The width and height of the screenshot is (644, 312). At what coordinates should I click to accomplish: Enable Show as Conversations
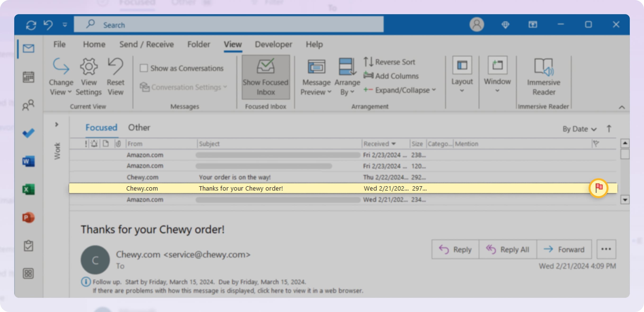pyautogui.click(x=144, y=68)
